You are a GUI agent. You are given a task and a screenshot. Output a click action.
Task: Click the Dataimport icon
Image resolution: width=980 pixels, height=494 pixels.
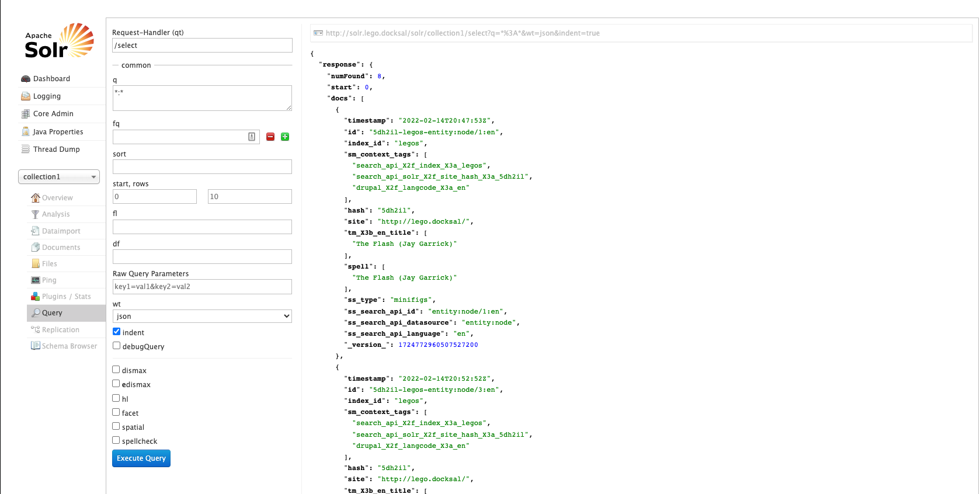point(36,231)
